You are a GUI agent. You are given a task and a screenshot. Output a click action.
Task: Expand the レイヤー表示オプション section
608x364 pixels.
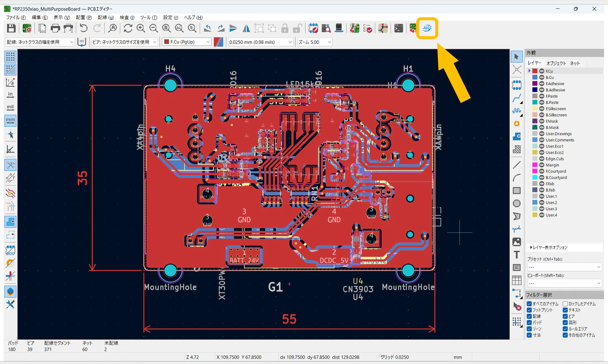click(x=549, y=248)
